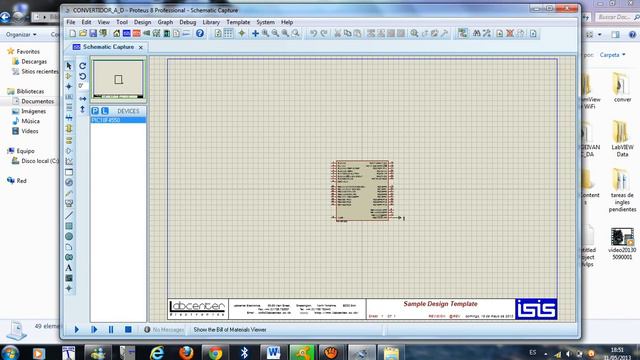The height and width of the screenshot is (360, 640).
Task: Click the rotation angle input field
Action: (x=82, y=86)
